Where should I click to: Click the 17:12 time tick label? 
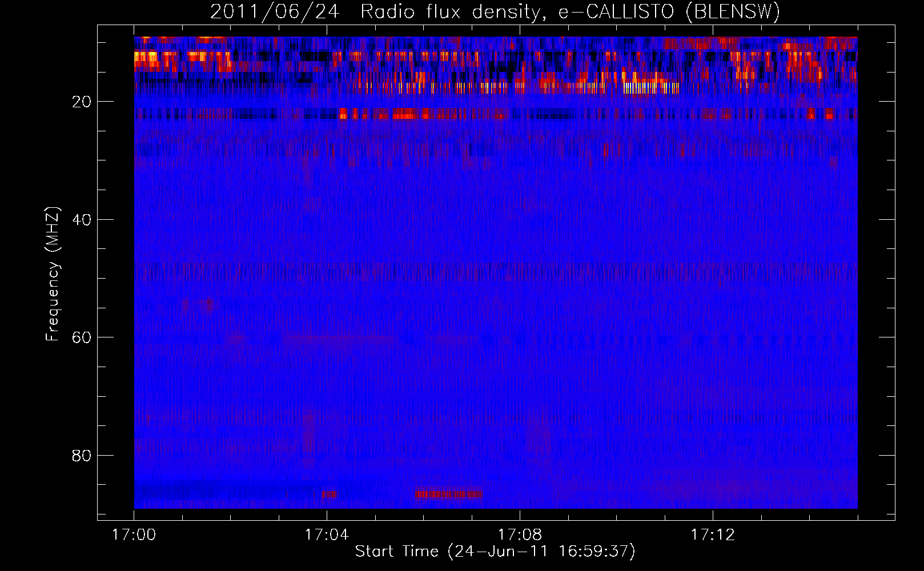(713, 535)
